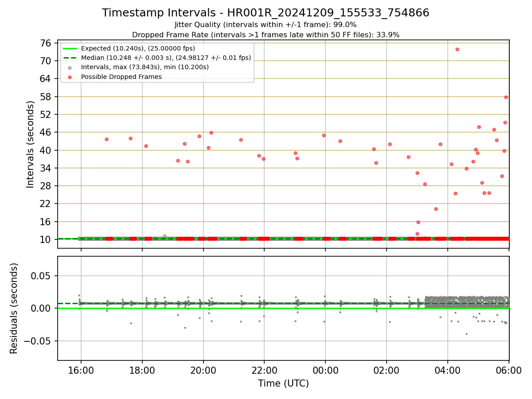Click the "Jitter Quality" 99.0% subtitle line
The image size is (532, 399).
click(266, 25)
